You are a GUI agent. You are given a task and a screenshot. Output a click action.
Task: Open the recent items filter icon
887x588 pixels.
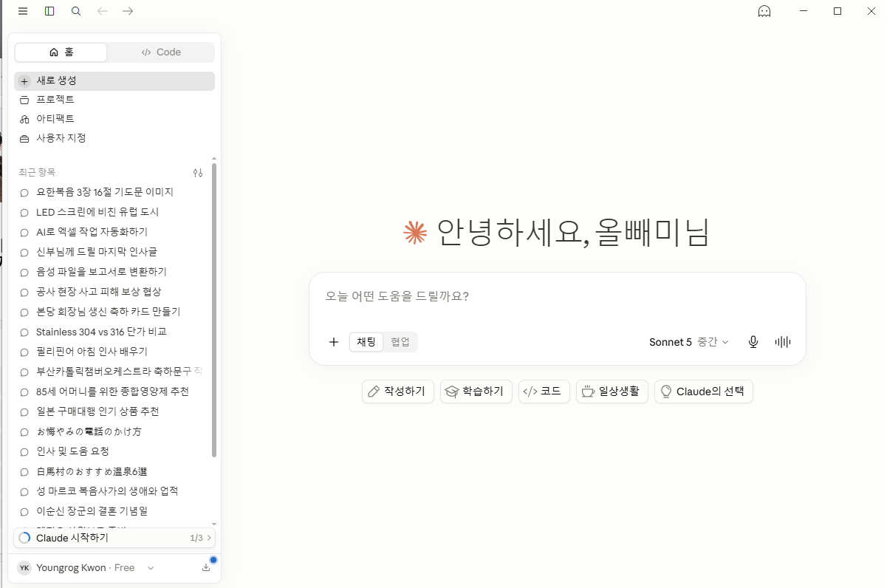pyautogui.click(x=197, y=173)
